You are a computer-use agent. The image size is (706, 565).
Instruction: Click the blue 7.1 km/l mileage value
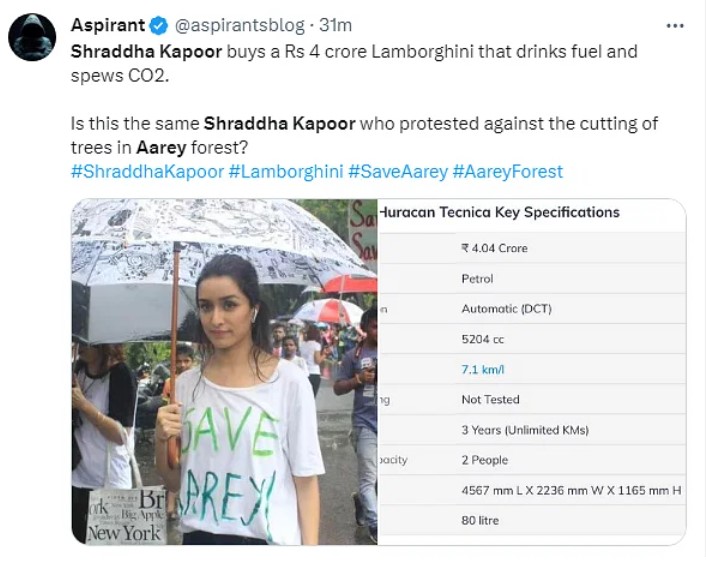click(476, 369)
